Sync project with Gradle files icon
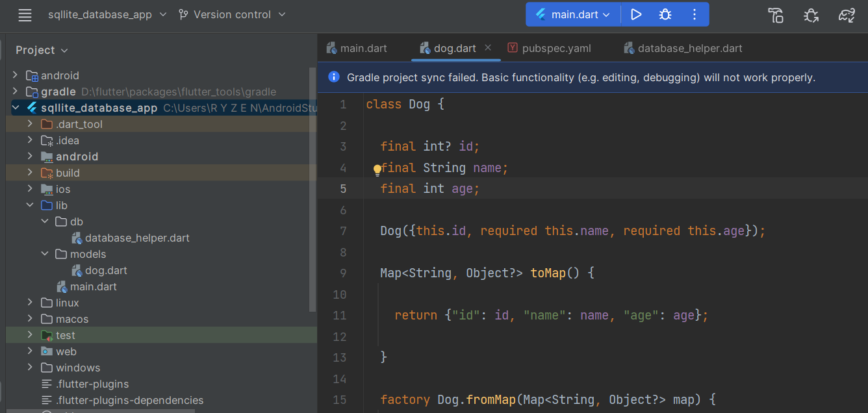Viewport: 868px width, 413px height. coord(847,14)
